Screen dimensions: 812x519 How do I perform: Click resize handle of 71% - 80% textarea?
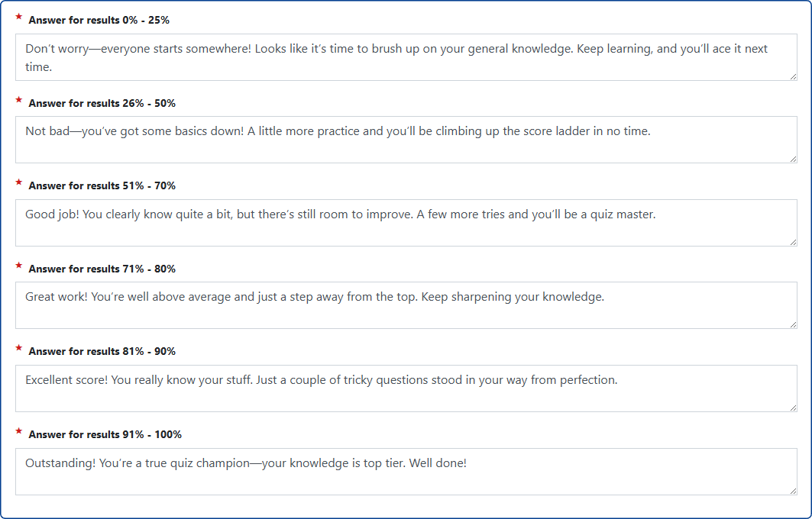pos(793,324)
